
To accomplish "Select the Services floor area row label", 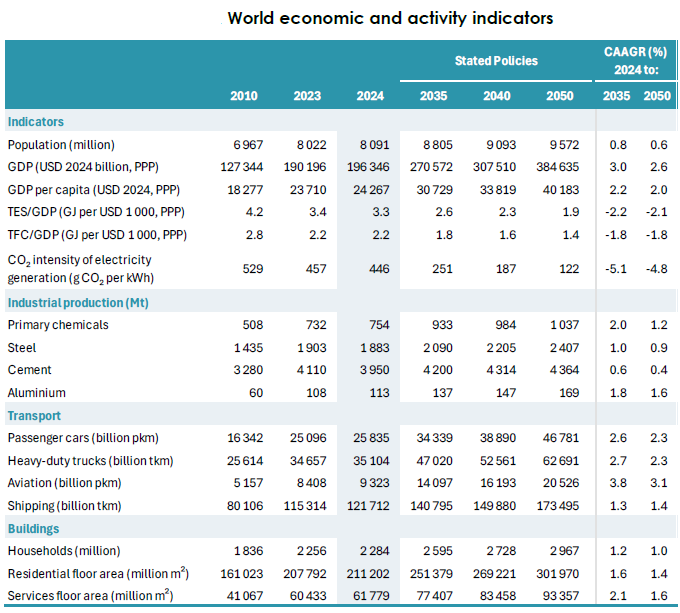I will click(89, 596).
